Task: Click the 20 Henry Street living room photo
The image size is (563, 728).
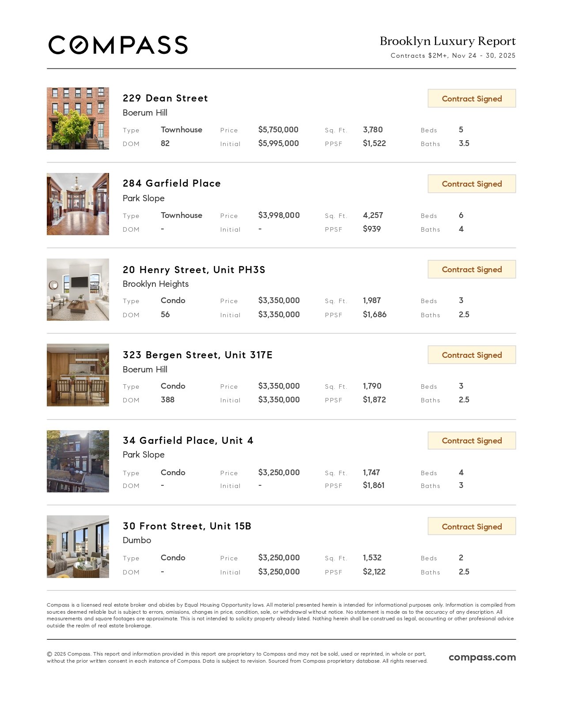Action: coord(78,289)
